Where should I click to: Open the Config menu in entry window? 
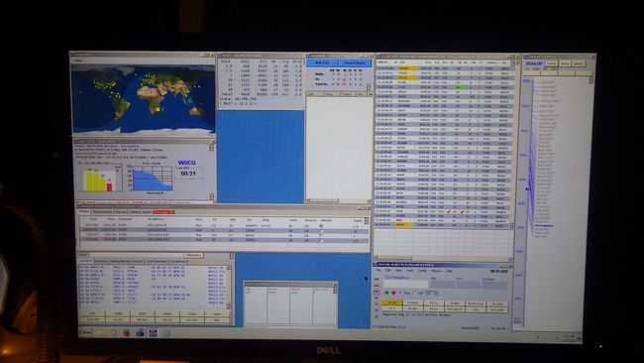tap(422, 271)
